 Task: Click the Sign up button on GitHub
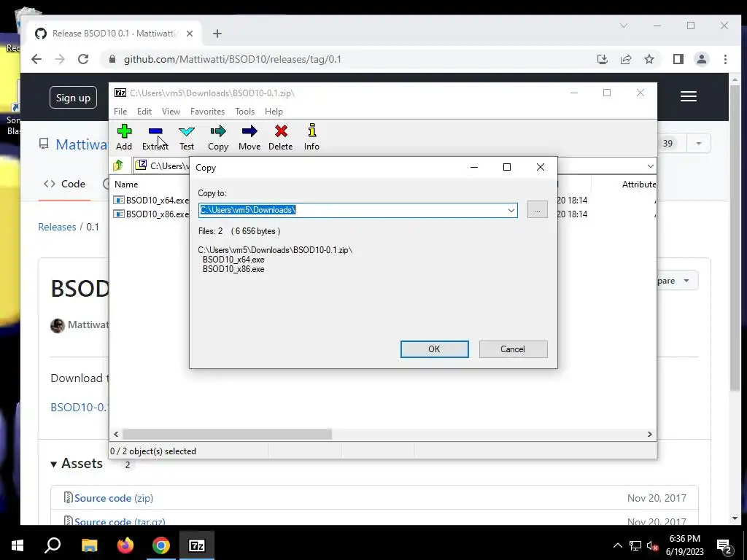pos(73,98)
